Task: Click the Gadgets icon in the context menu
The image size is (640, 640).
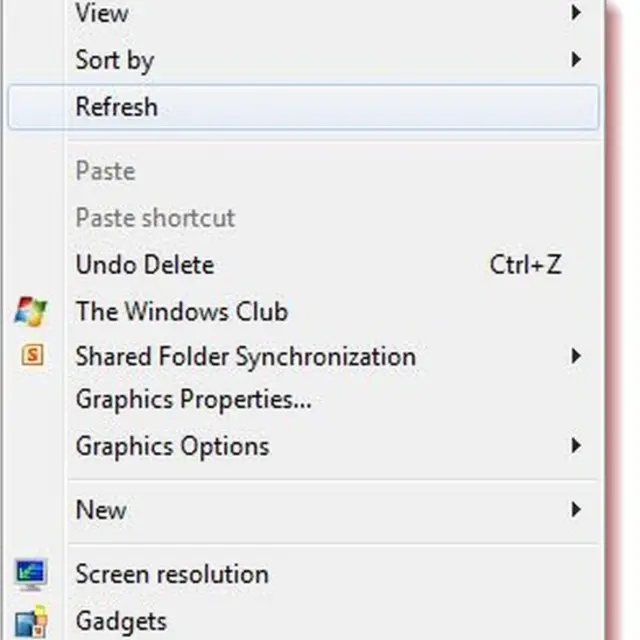Action: click(x=31, y=622)
